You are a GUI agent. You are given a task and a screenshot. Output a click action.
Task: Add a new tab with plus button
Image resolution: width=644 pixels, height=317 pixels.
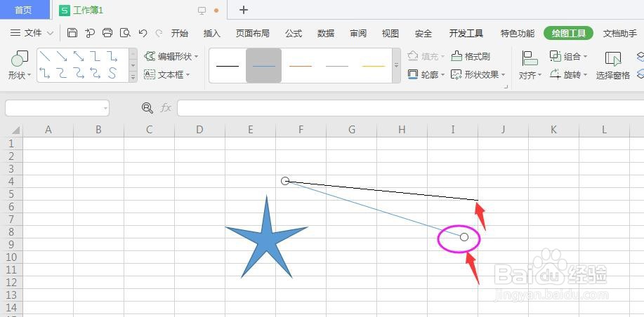tap(244, 10)
